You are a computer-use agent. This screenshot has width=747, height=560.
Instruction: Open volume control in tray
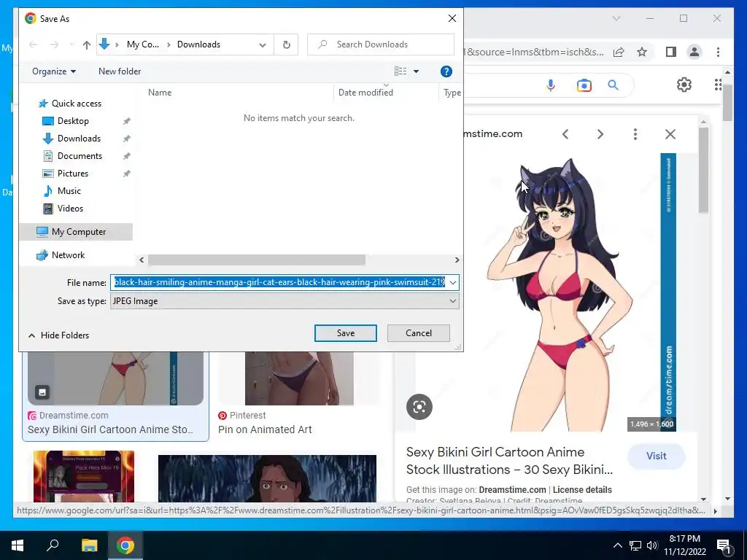(x=651, y=545)
